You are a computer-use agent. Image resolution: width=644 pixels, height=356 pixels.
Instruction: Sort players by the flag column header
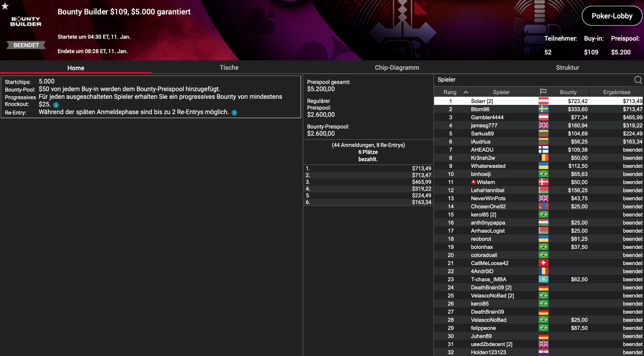tap(543, 92)
